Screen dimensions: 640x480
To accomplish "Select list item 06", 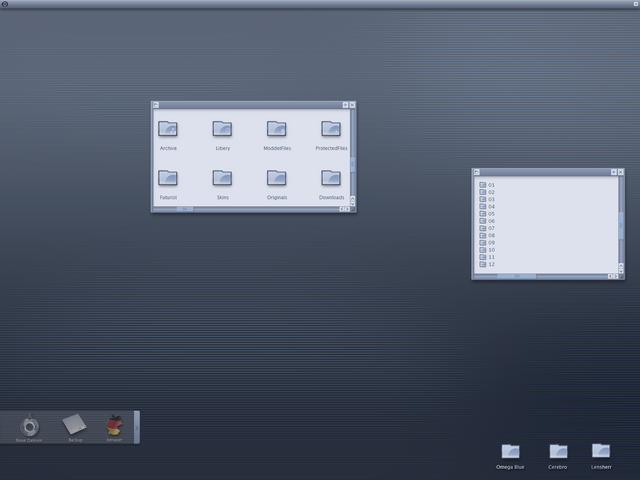I will click(487, 221).
